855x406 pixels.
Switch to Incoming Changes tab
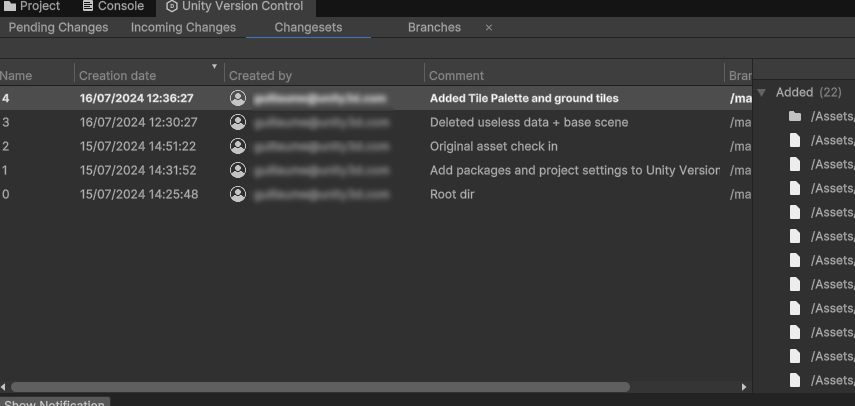[183, 27]
